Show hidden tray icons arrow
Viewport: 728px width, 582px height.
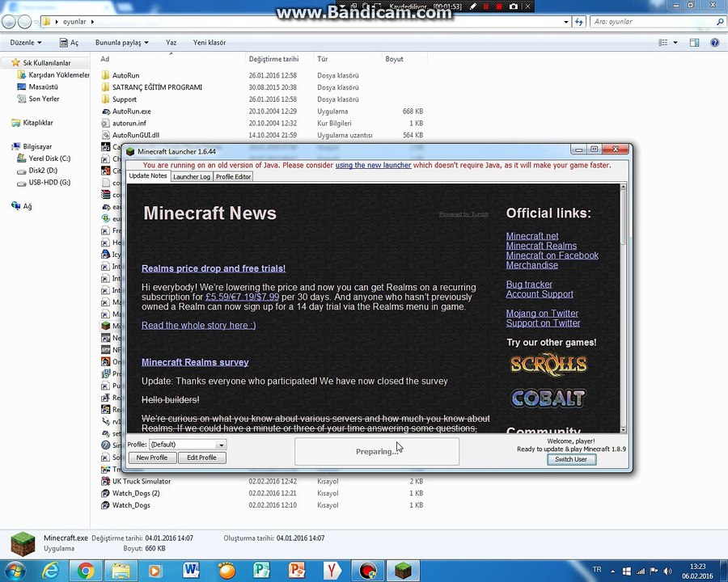(613, 571)
